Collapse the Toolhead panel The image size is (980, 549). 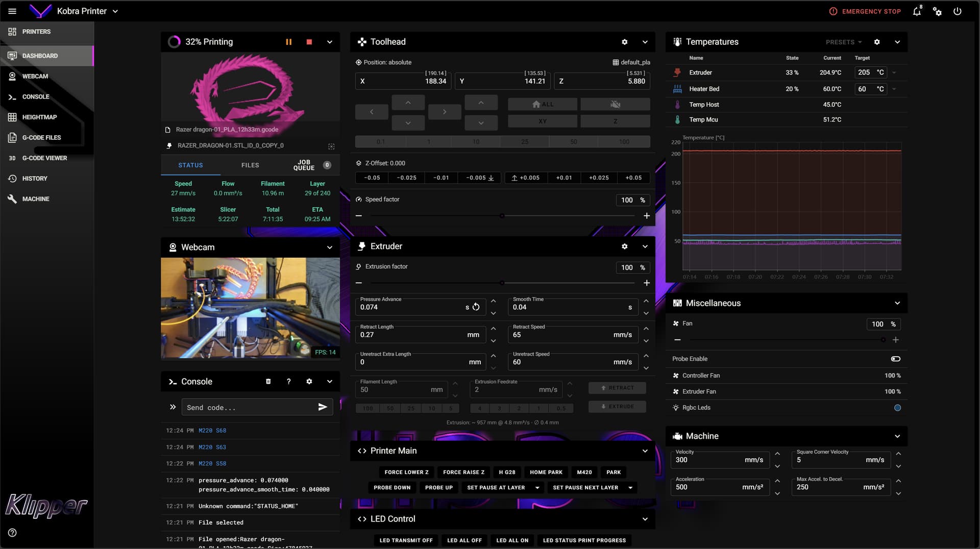click(x=645, y=42)
